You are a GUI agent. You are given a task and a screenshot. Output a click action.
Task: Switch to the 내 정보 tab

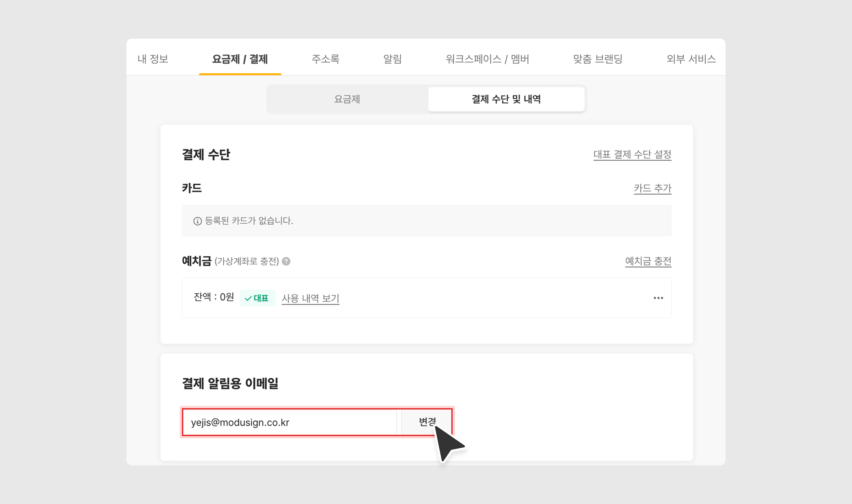pos(153,59)
